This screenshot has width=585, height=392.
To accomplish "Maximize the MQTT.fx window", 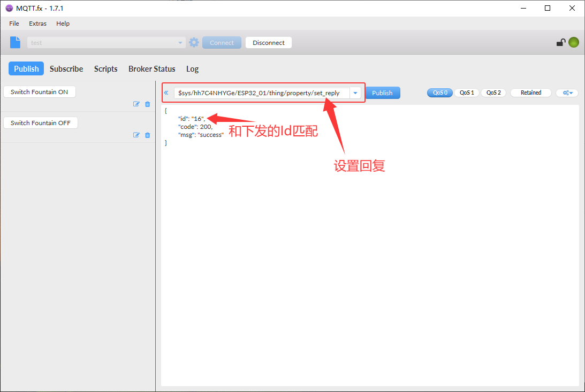I will 548,8.
